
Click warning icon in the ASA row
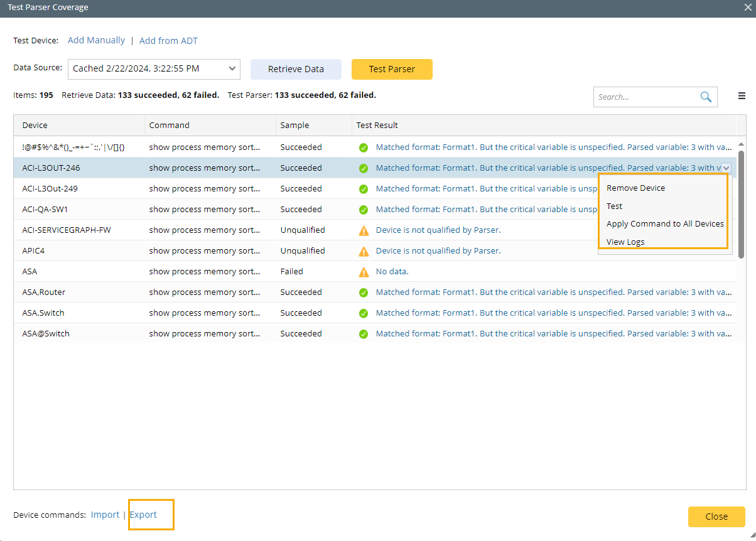(x=364, y=272)
